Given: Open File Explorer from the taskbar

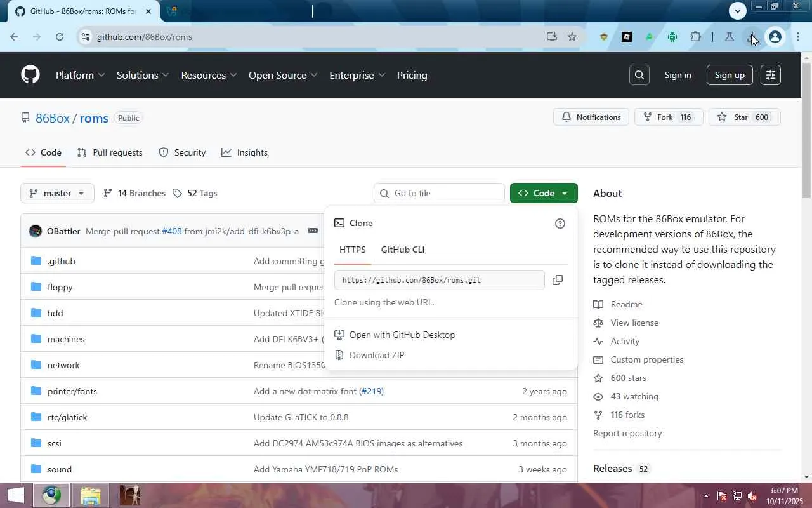Looking at the screenshot, I should tap(91, 495).
